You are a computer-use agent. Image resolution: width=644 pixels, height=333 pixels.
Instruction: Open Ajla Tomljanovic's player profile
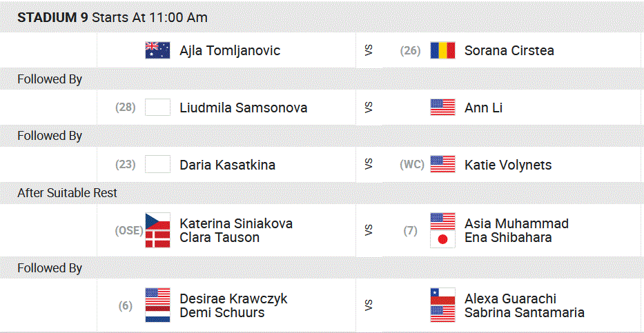(x=230, y=51)
